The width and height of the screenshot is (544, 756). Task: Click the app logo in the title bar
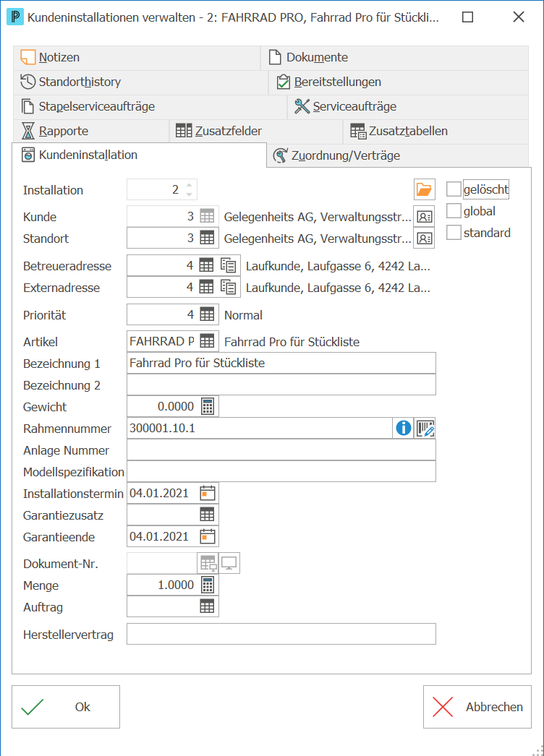coord(15,17)
